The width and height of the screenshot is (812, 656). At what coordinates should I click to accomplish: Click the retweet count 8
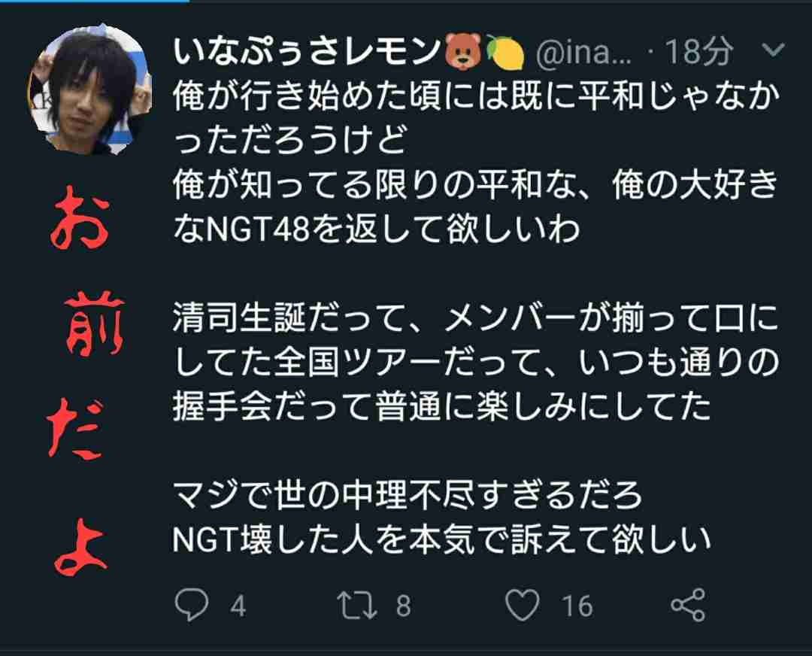click(404, 606)
